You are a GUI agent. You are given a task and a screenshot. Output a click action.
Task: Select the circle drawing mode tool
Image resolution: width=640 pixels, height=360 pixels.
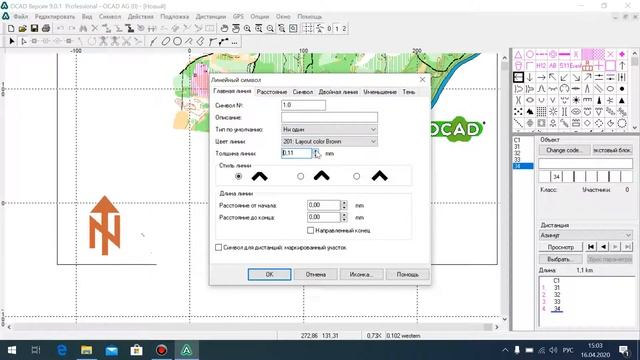click(177, 41)
